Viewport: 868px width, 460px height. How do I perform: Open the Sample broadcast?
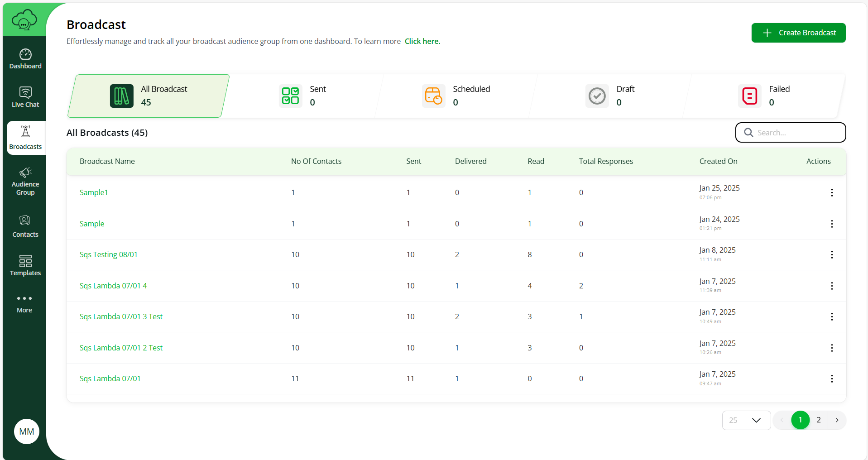tap(92, 224)
